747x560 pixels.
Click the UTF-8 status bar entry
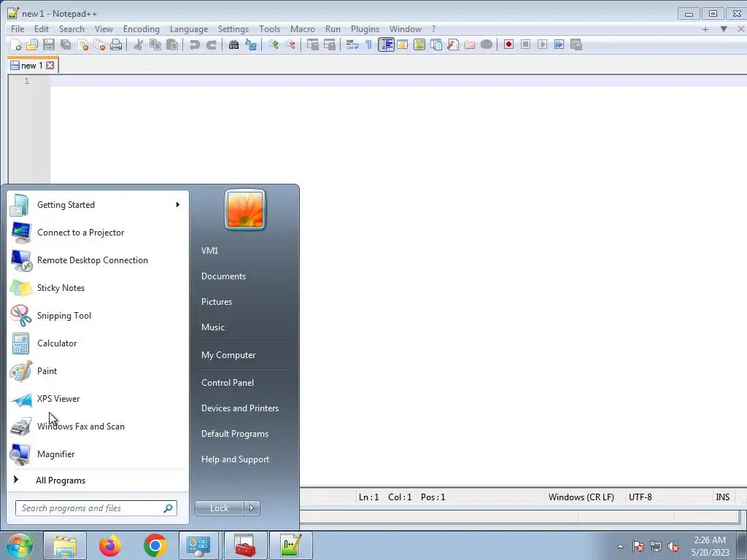(x=640, y=497)
